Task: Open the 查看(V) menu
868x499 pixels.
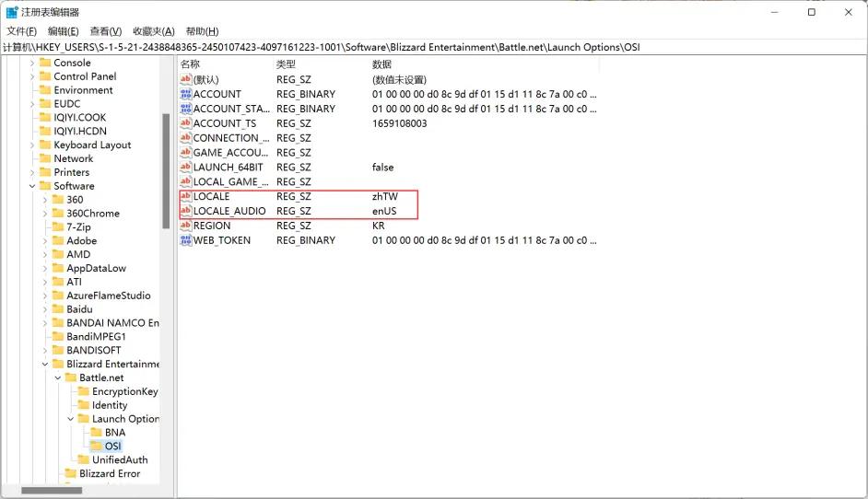Action: click(x=106, y=31)
